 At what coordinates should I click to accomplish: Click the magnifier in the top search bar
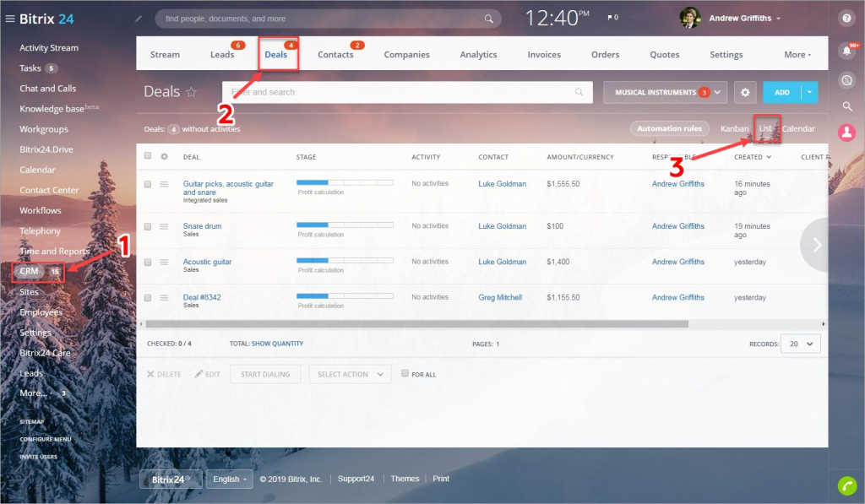tap(489, 19)
